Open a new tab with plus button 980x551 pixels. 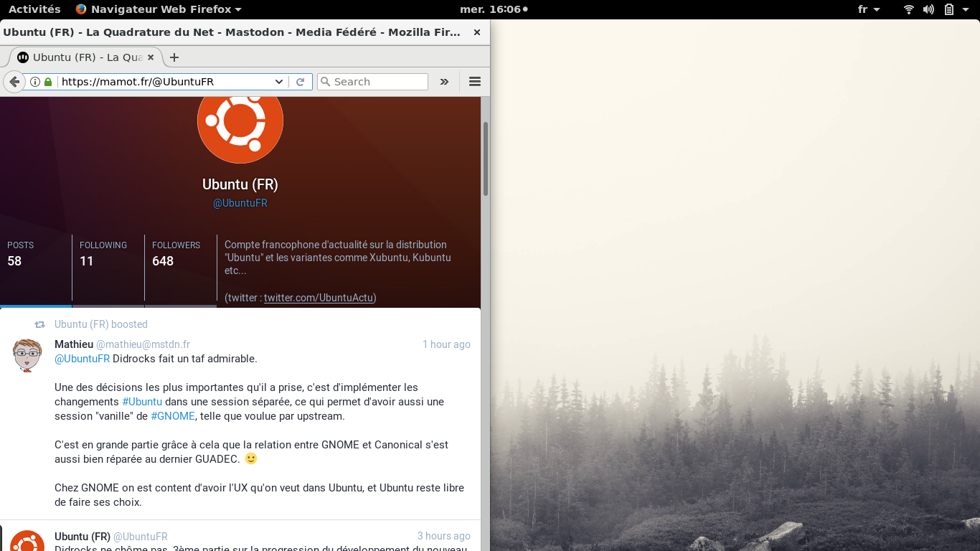[x=174, y=57]
